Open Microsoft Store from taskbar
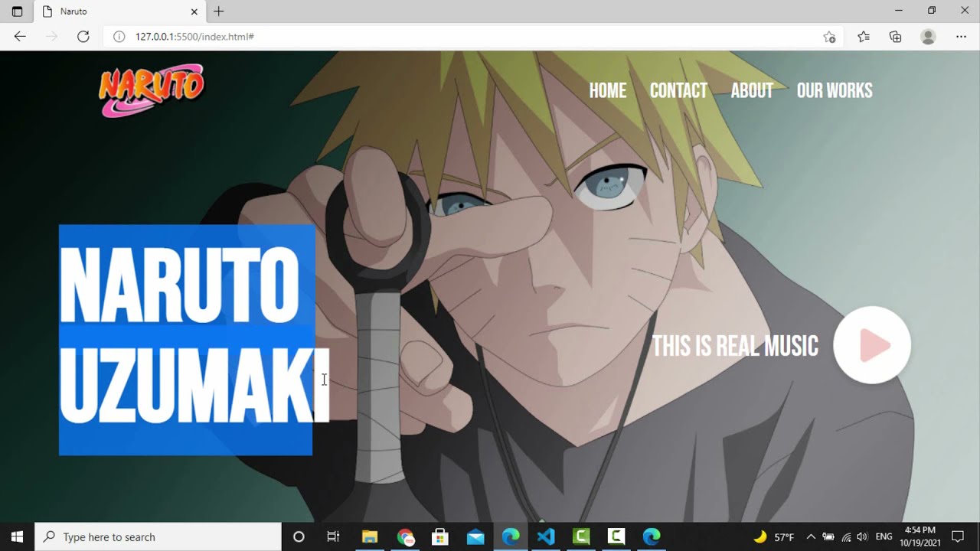 click(x=440, y=536)
